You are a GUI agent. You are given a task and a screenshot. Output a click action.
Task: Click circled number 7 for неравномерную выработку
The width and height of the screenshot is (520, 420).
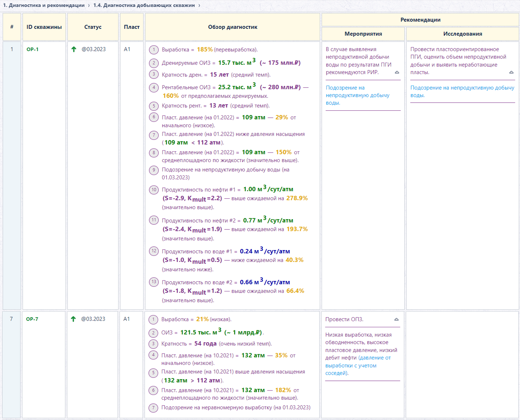(153, 408)
